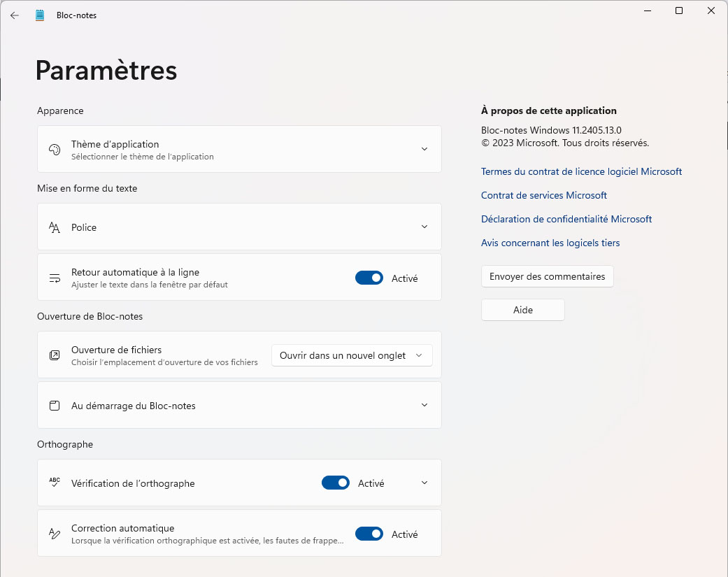Turn off Vérification de l'orthographe toggle
728x577 pixels.
(335, 483)
